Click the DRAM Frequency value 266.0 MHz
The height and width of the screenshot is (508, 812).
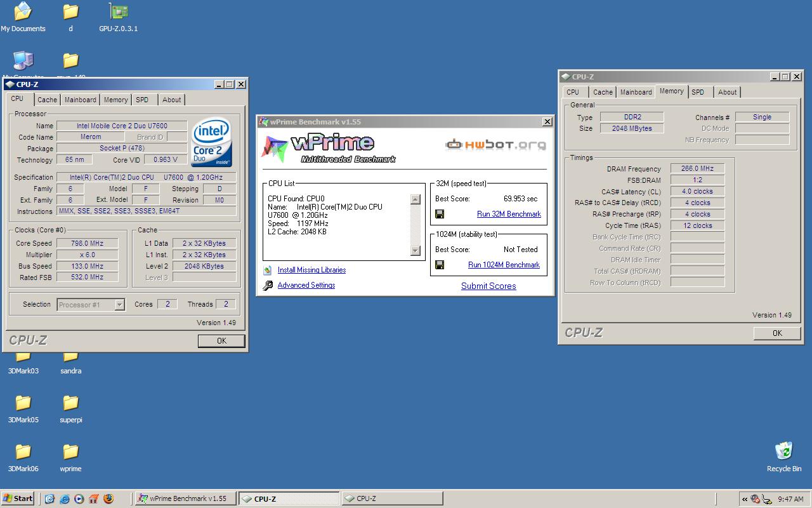[697, 169]
